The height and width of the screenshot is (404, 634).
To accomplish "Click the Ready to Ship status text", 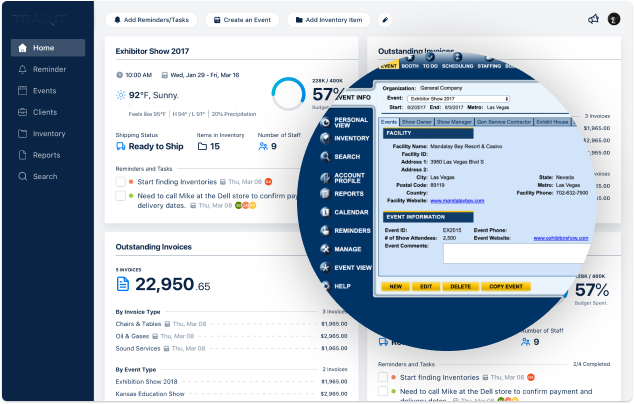I will (x=156, y=146).
